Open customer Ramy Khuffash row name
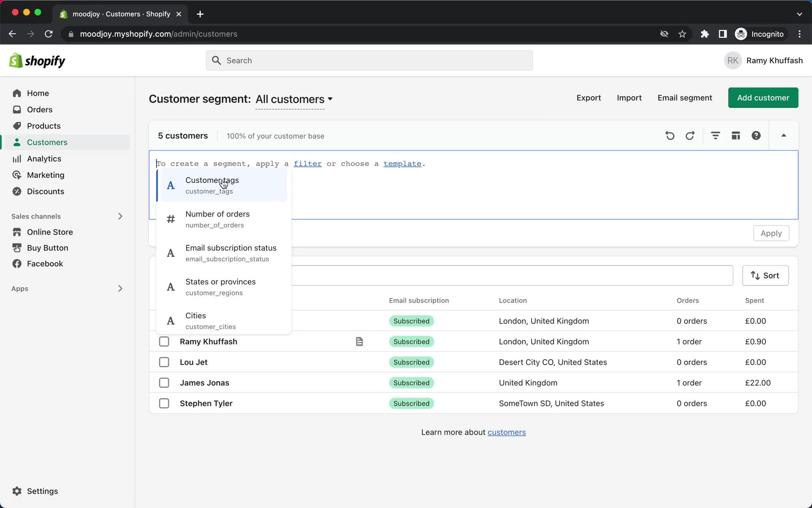 tap(208, 342)
